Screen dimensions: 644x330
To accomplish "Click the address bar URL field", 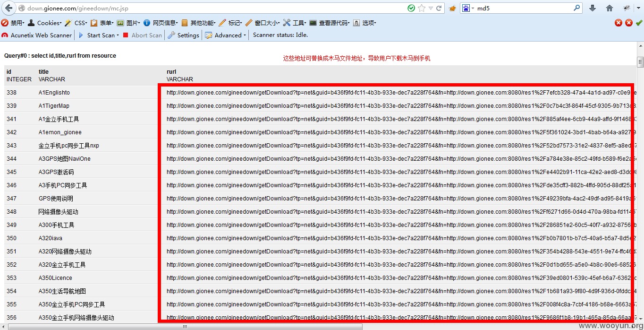I will tap(215, 9).
